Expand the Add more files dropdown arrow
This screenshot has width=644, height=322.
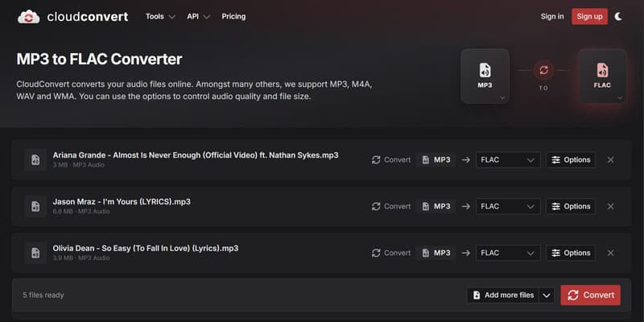coord(547,295)
